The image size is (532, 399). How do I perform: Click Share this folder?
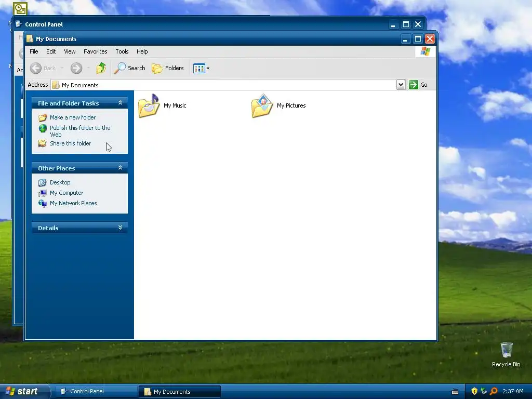tap(70, 143)
